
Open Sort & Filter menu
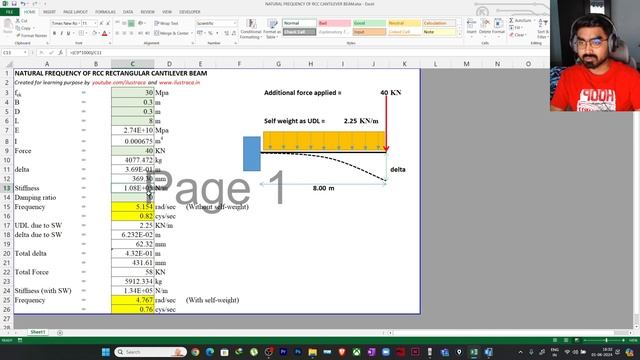(x=542, y=28)
